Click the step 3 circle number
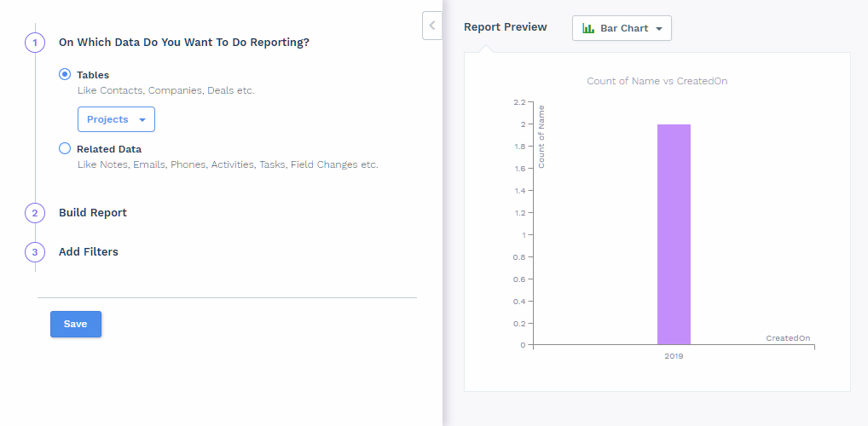This screenshot has height=426, width=868. [35, 252]
